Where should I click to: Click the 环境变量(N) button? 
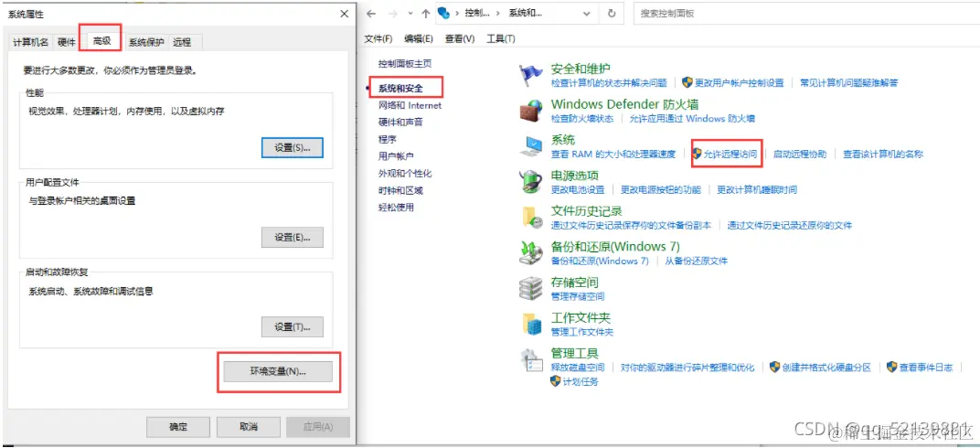pos(278,371)
